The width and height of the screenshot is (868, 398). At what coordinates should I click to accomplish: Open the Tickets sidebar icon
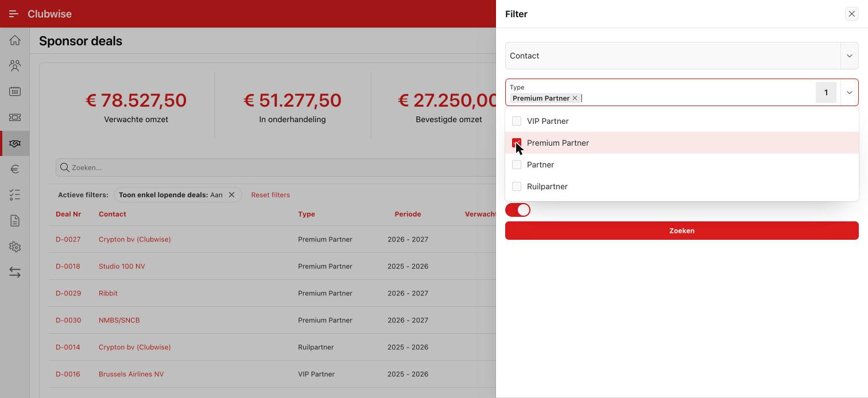coord(15,118)
